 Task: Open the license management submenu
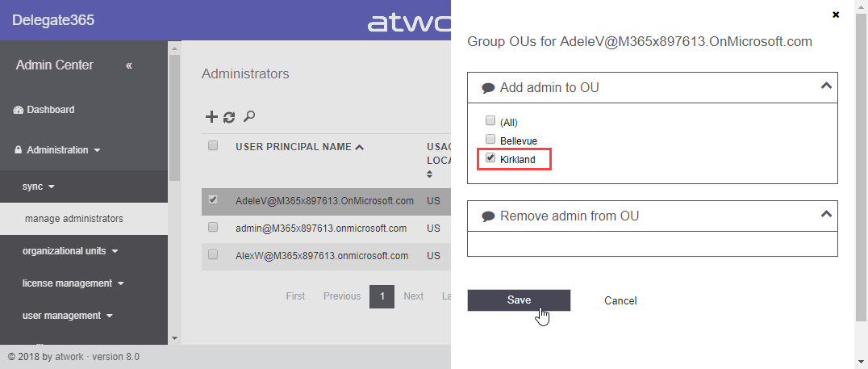coord(73,283)
